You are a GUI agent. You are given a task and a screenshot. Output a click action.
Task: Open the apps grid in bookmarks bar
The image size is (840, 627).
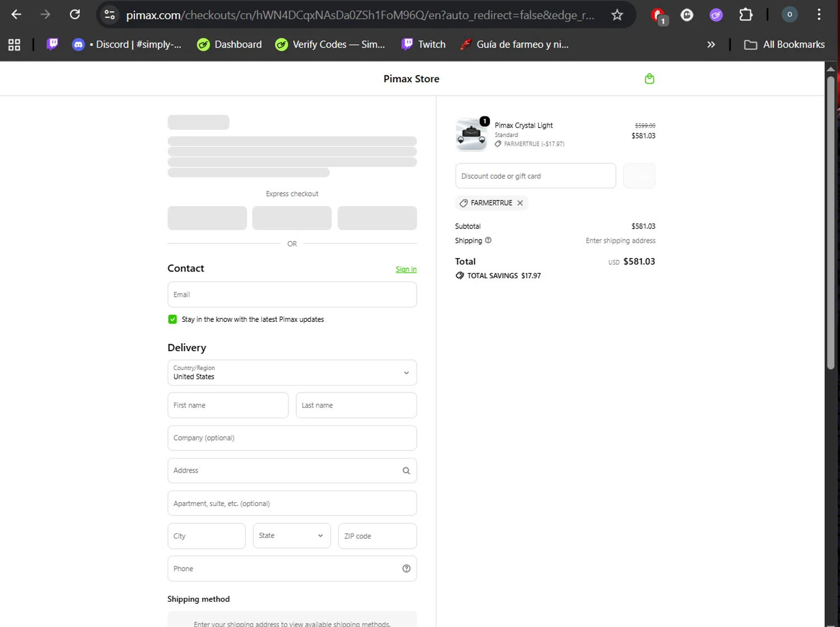point(15,45)
